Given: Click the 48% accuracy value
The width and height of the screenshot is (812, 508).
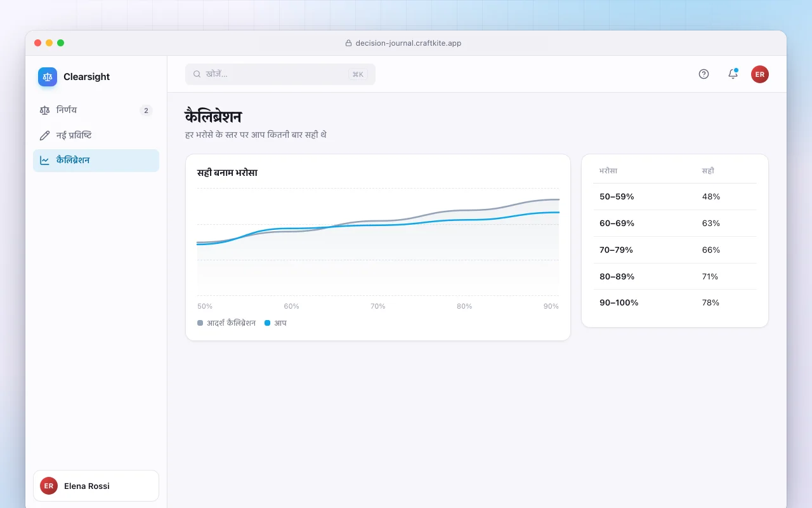Looking at the screenshot, I should tap(711, 197).
